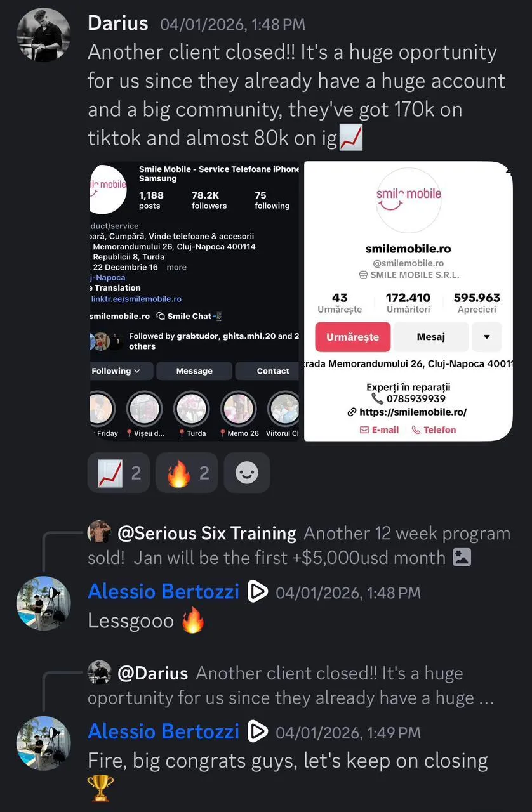Click the small Darius avatar in reply preview
This screenshot has height=812, width=532.
click(x=99, y=672)
